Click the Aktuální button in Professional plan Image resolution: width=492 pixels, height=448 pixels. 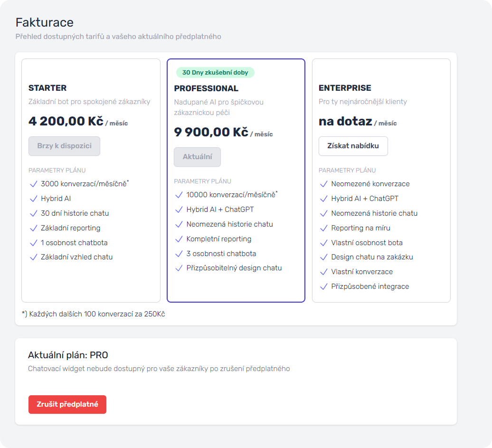click(x=197, y=157)
